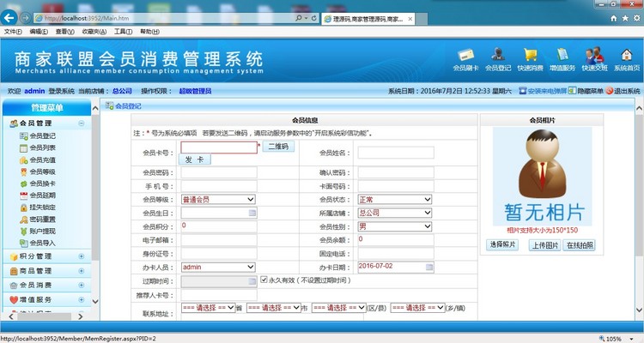Open the 会员登记 header icon
This screenshot has width=644, height=343.
[x=498, y=59]
